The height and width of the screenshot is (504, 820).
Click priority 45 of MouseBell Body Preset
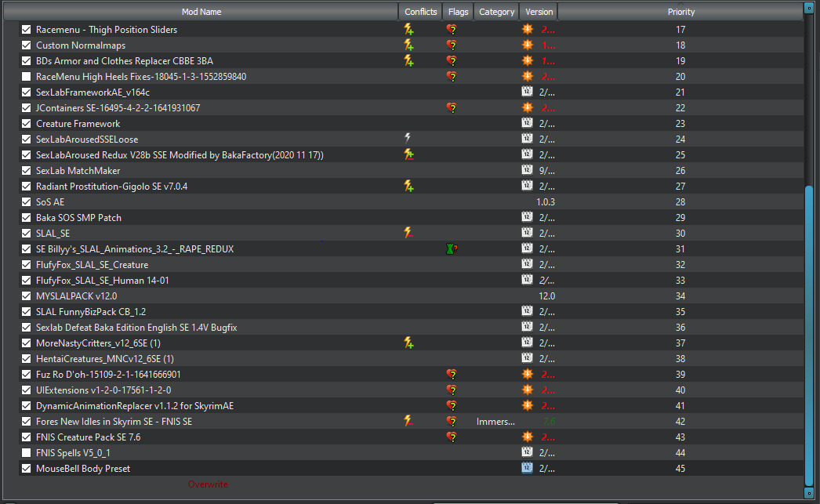pyautogui.click(x=680, y=469)
